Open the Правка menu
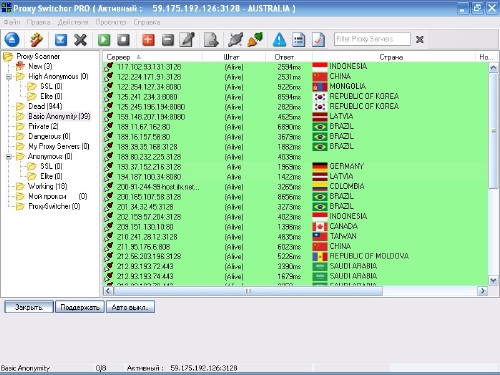This screenshot has width=500, height=375. (x=38, y=22)
